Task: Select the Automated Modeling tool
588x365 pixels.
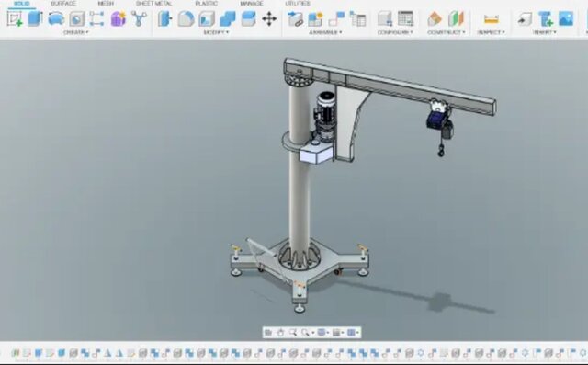Action: pos(139,18)
